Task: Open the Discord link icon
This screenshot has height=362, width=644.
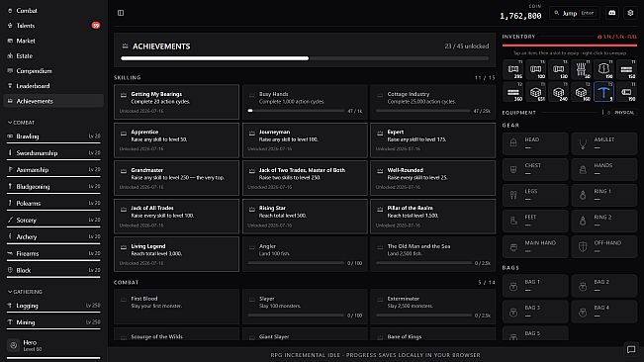Action: click(611, 13)
